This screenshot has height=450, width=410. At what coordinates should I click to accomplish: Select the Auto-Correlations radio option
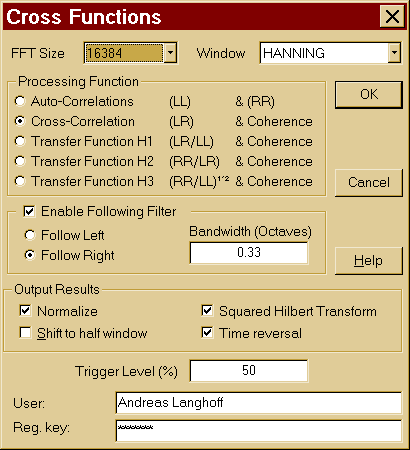click(20, 101)
